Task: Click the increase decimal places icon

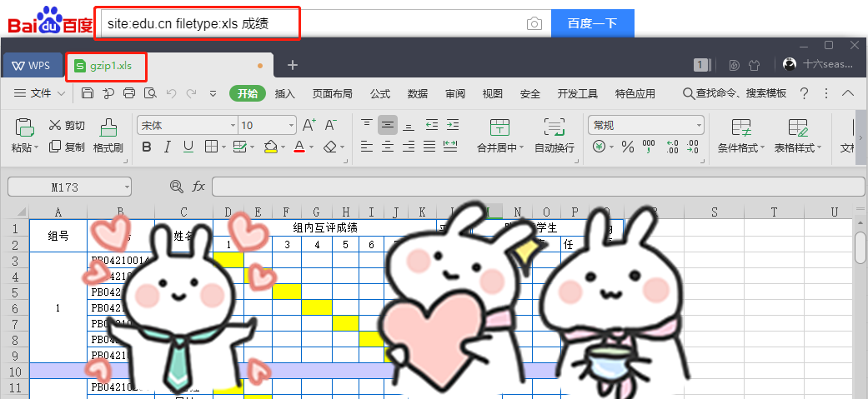Action: [673, 147]
